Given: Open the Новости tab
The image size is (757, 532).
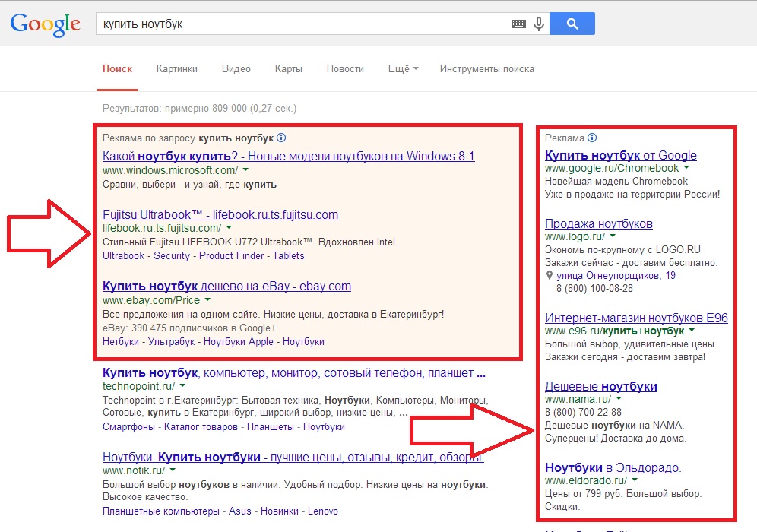Looking at the screenshot, I should coord(345,69).
